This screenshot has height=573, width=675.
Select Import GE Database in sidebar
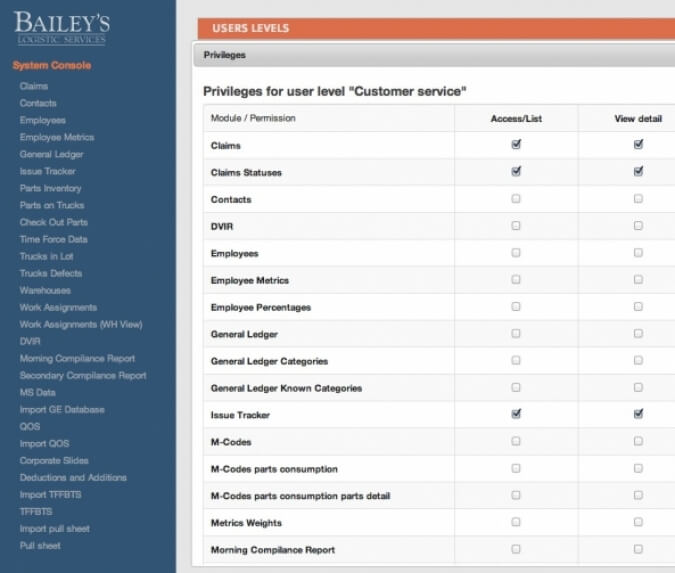coord(62,409)
